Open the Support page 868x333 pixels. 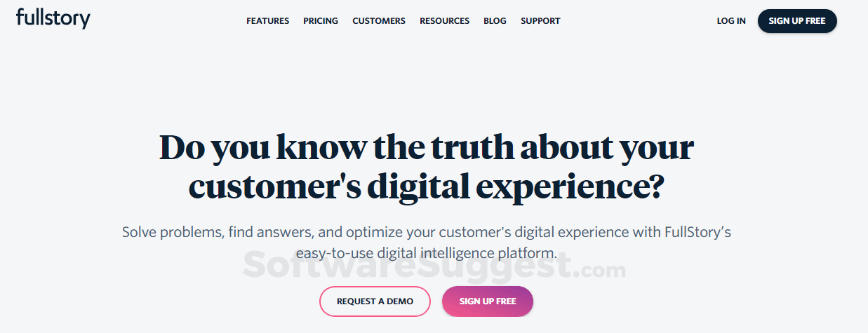click(540, 21)
